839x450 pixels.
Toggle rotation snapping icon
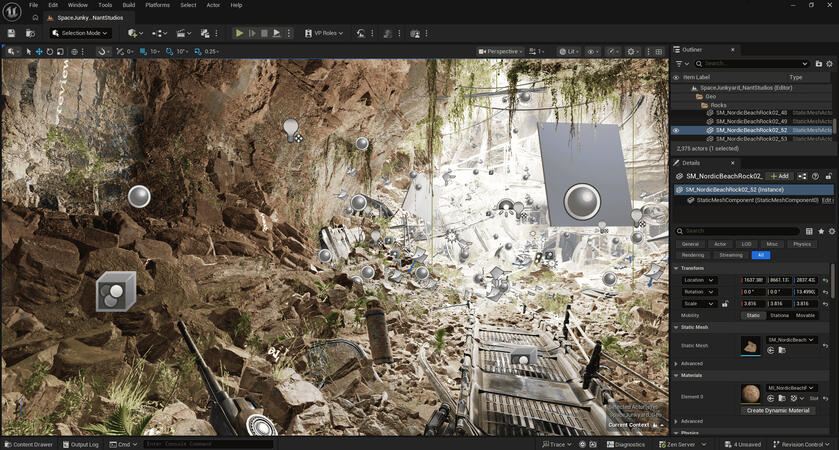point(169,52)
